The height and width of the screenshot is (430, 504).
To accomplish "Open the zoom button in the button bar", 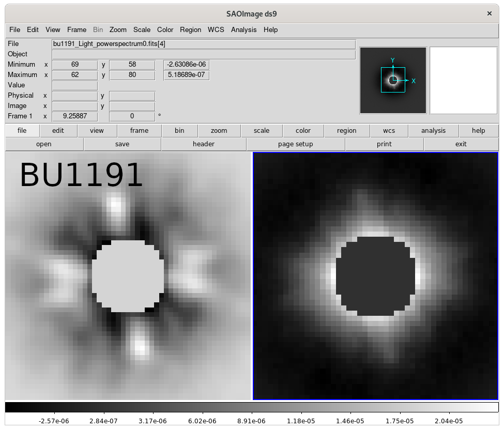I will click(x=219, y=130).
